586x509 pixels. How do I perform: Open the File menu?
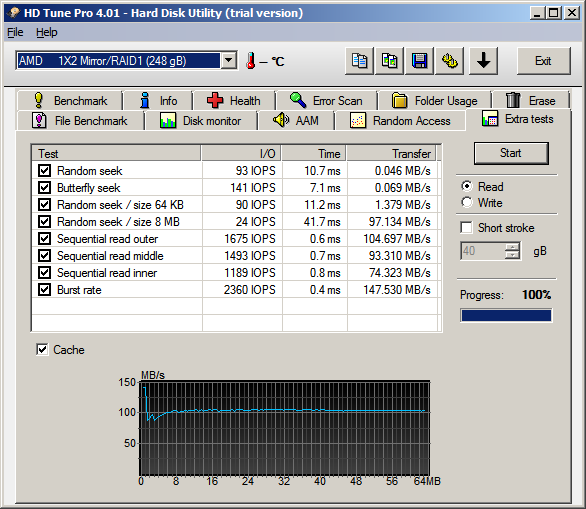tap(15, 33)
